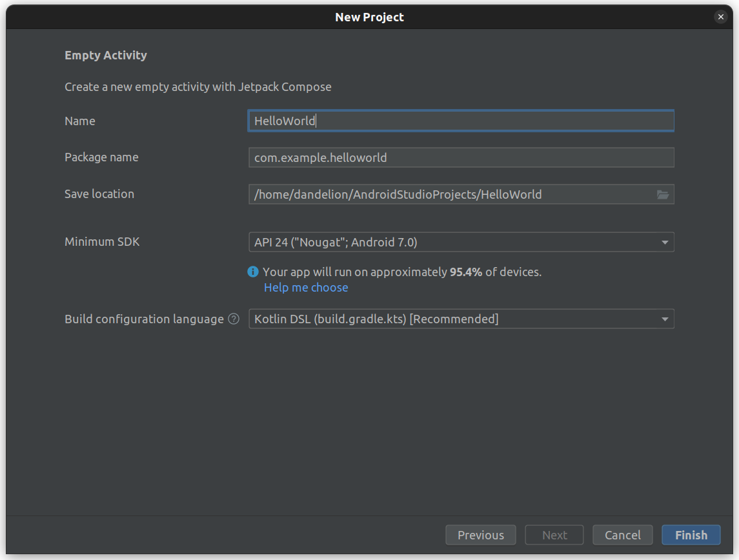This screenshot has height=560, width=739.
Task: Open the Build configuration language dropdown
Action: coord(461,319)
